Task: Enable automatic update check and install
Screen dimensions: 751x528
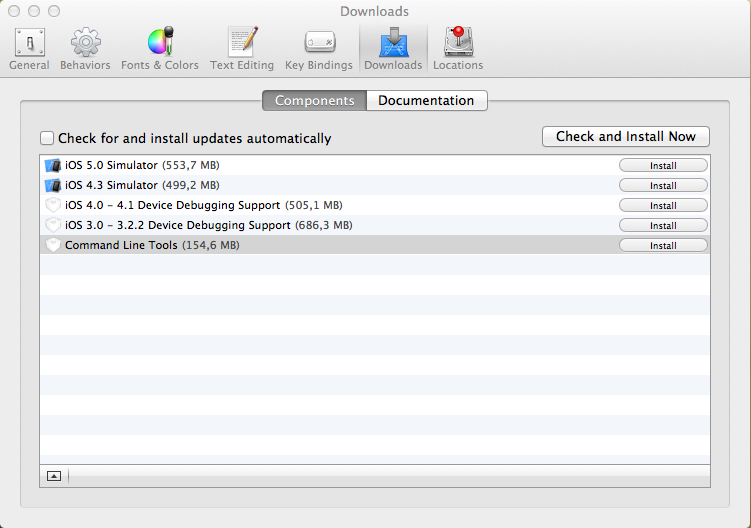Action: [47, 139]
